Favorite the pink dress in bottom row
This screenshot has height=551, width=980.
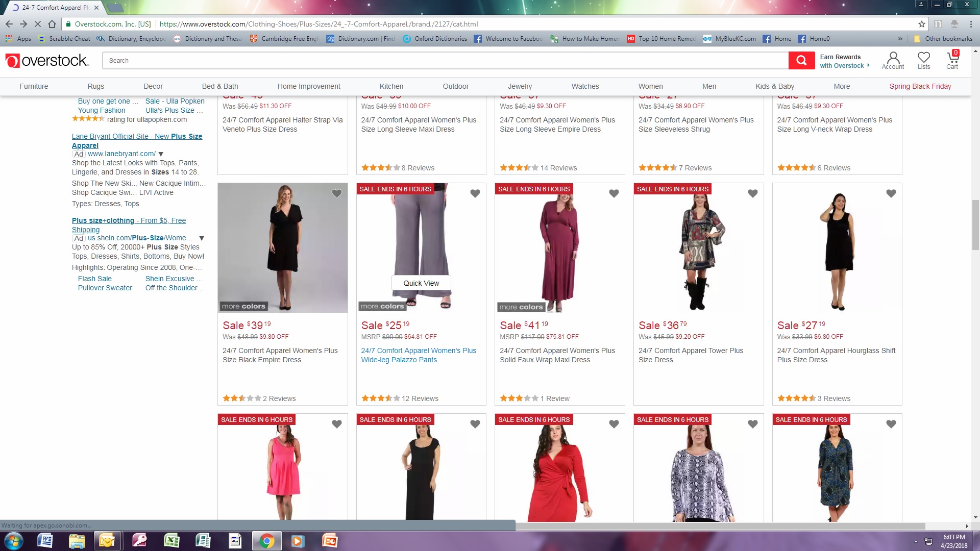337,424
